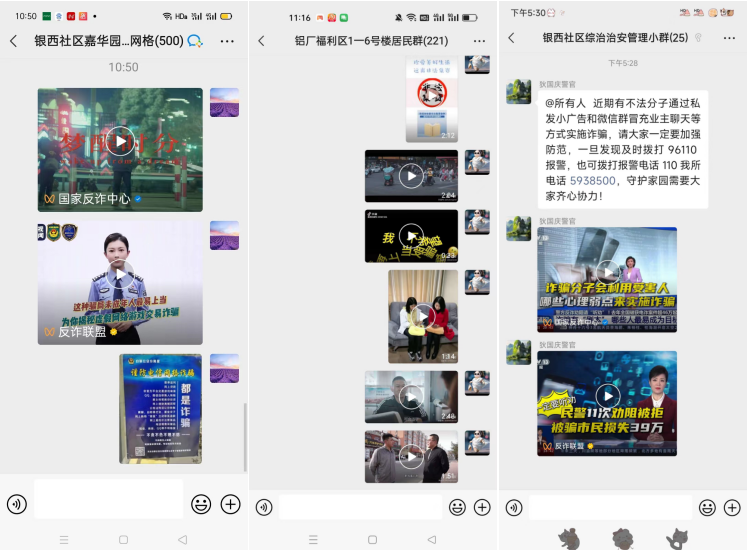Play the 2:12 vertical video in 铝厂福利区 chat
This screenshot has height=550, width=747.
(x=432, y=99)
